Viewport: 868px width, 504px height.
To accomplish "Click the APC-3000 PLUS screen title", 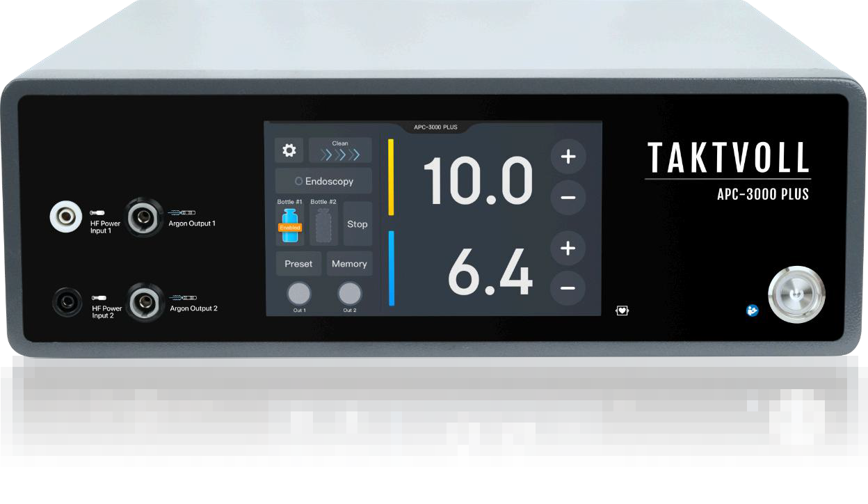I will 435,127.
